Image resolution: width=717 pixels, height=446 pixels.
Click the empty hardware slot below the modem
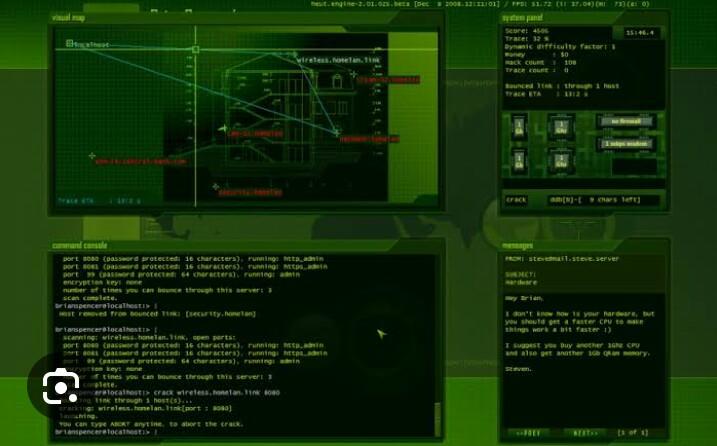(634, 167)
